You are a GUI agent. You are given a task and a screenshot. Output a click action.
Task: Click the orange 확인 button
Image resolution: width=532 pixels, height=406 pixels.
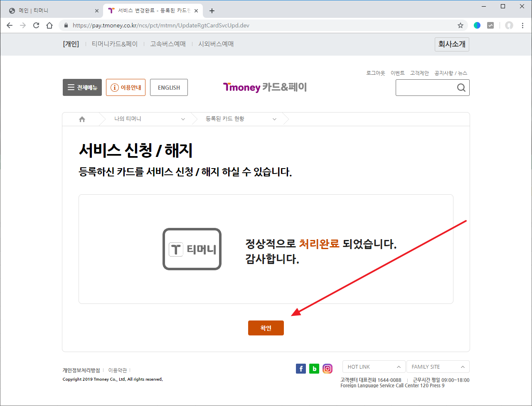click(266, 328)
